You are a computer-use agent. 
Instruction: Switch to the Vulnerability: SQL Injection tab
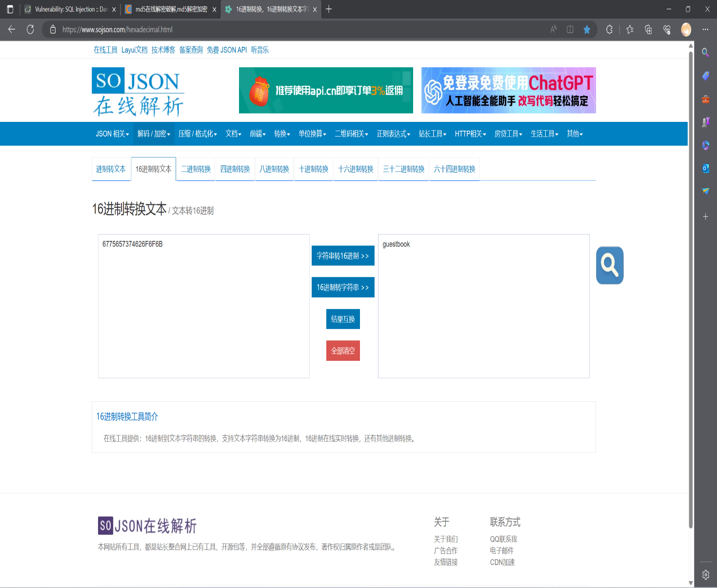pos(71,9)
